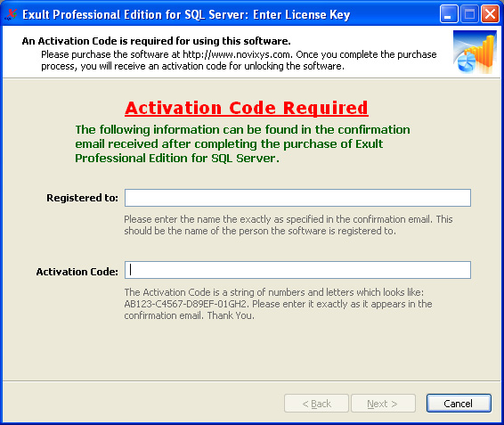
Task: Click the sample code AB123-C4567-D89EF-01GH2 text
Action: tap(185, 304)
